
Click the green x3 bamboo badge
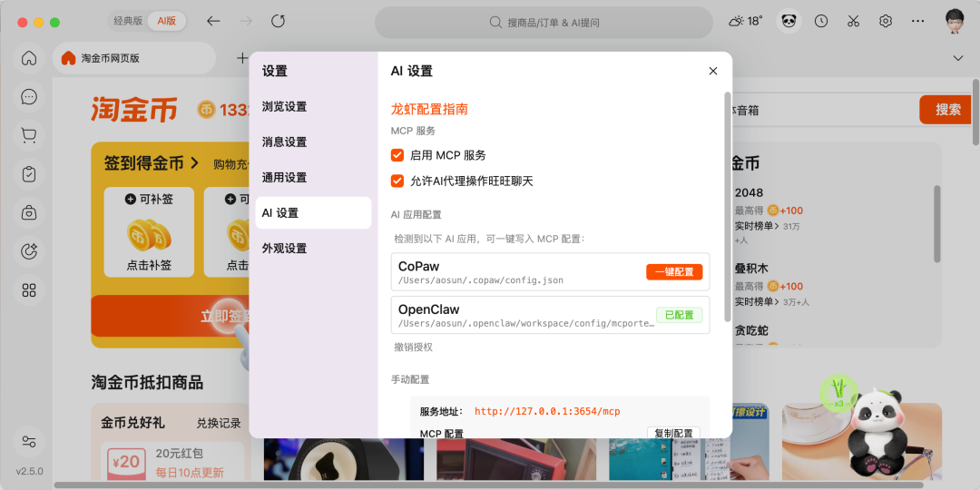(x=838, y=394)
